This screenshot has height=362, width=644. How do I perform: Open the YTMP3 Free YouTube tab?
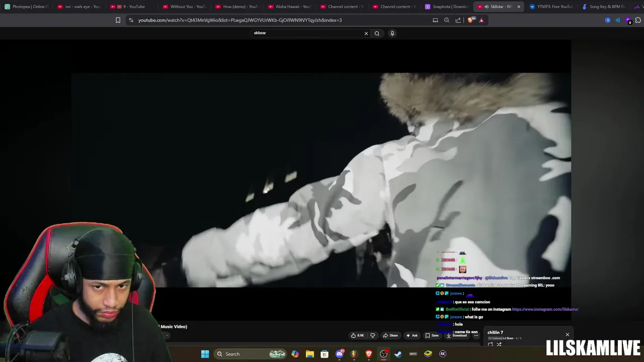[551, 7]
